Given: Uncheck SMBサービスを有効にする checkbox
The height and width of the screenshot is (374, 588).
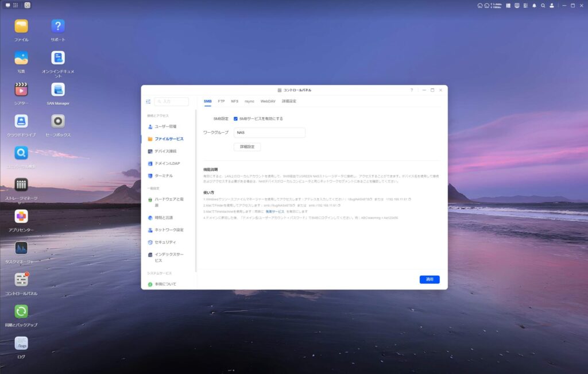Looking at the screenshot, I should [235, 118].
